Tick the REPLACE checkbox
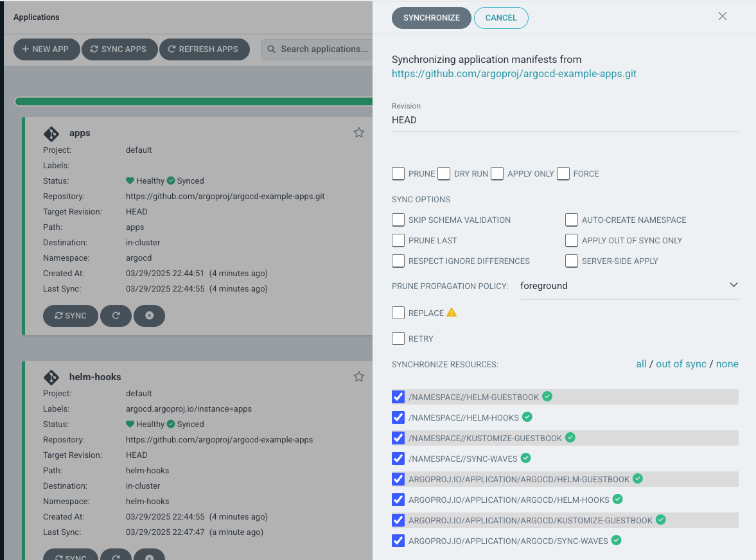 click(x=398, y=313)
